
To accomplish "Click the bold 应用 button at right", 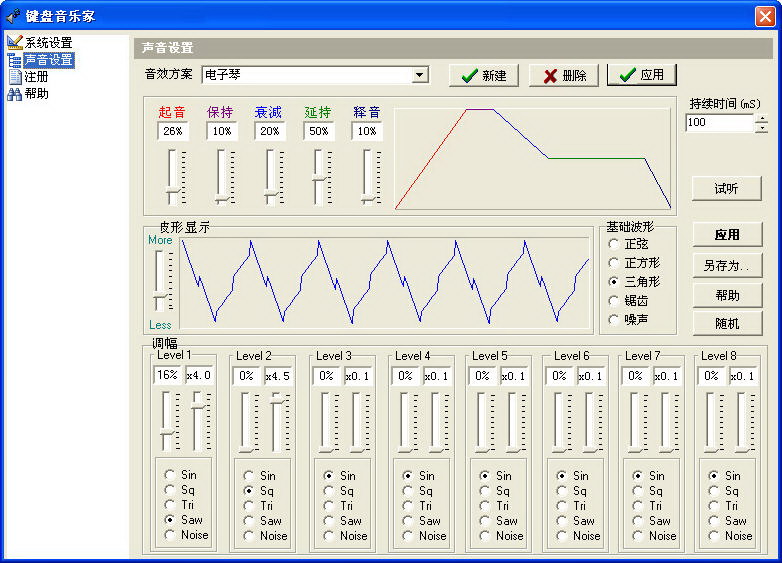I will click(x=727, y=234).
